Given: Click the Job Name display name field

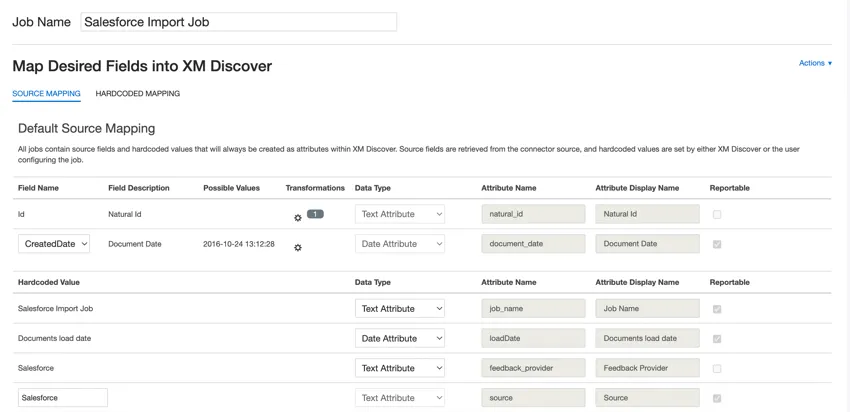Looking at the screenshot, I should pyautogui.click(x=647, y=309).
